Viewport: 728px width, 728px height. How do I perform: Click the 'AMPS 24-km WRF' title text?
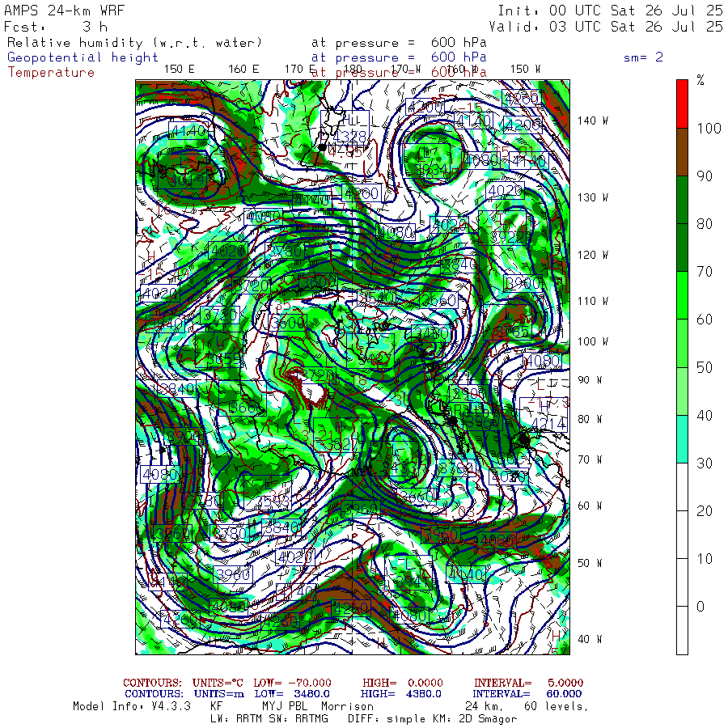click(65, 11)
